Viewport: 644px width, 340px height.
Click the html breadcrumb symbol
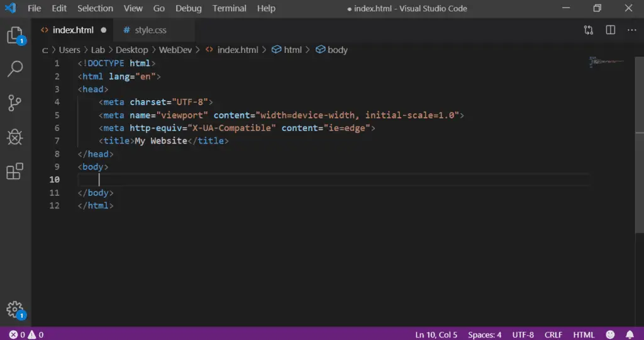point(287,50)
